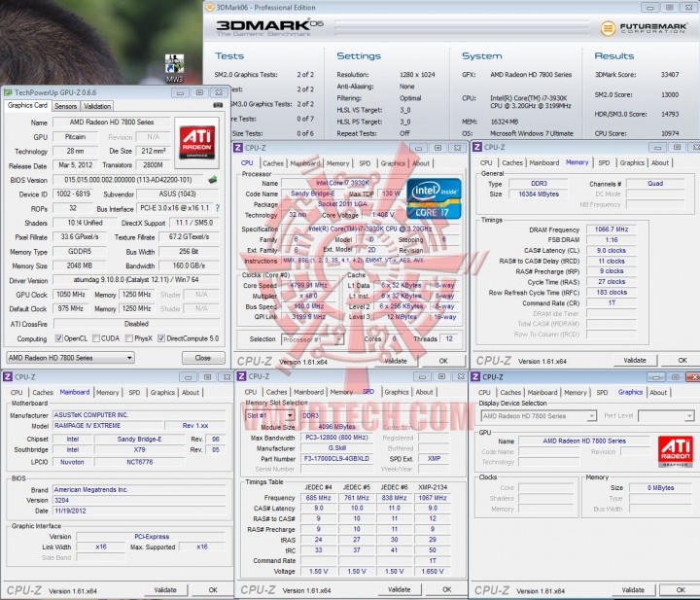Click Z icon of CPU-Z CPU-tab window title
This screenshot has height=600, width=700.
point(238,147)
